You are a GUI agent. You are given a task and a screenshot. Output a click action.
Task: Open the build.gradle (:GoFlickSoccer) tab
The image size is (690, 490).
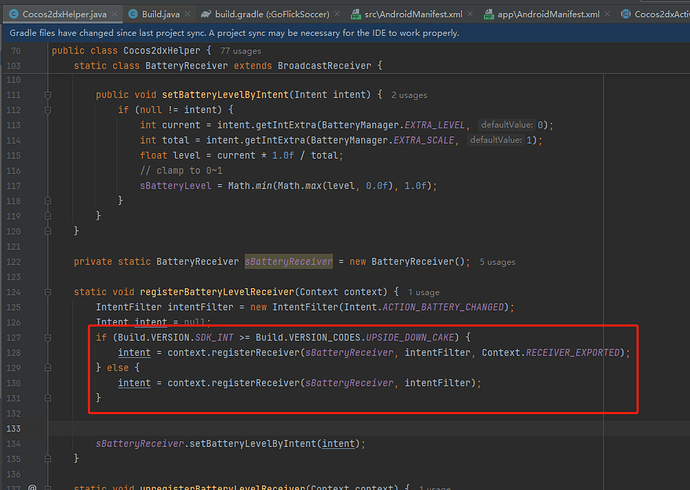(x=271, y=15)
